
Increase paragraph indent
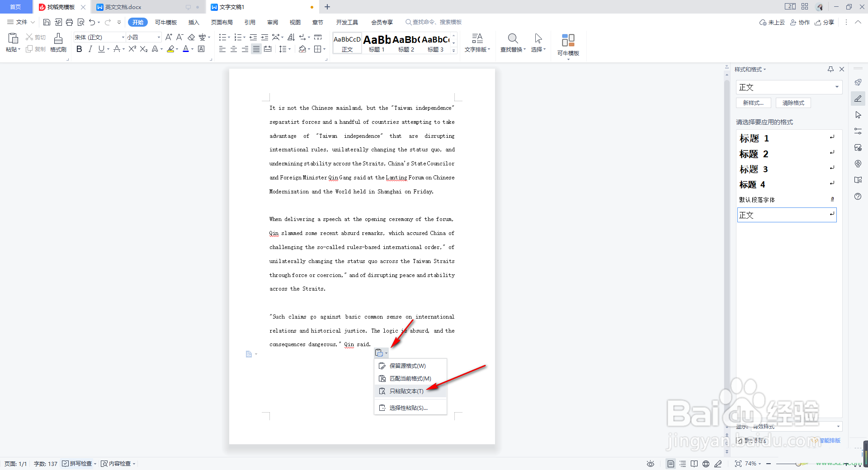264,37
